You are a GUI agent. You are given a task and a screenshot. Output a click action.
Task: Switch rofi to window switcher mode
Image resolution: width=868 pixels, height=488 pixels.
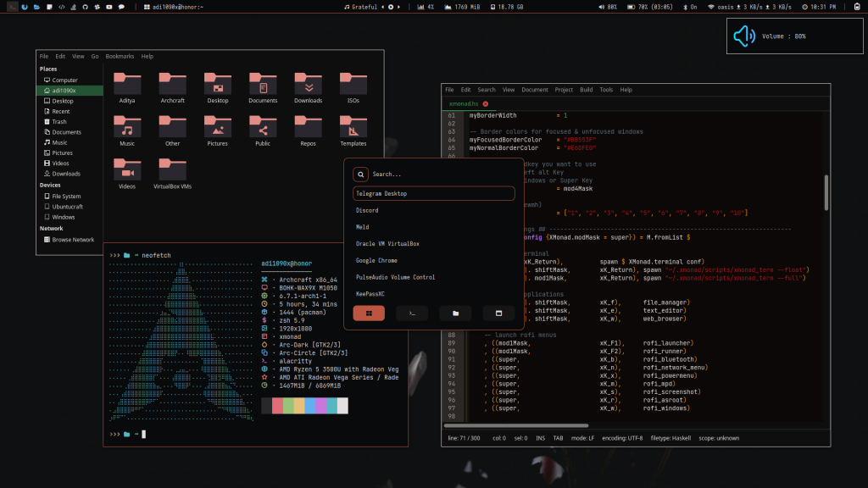pos(498,313)
